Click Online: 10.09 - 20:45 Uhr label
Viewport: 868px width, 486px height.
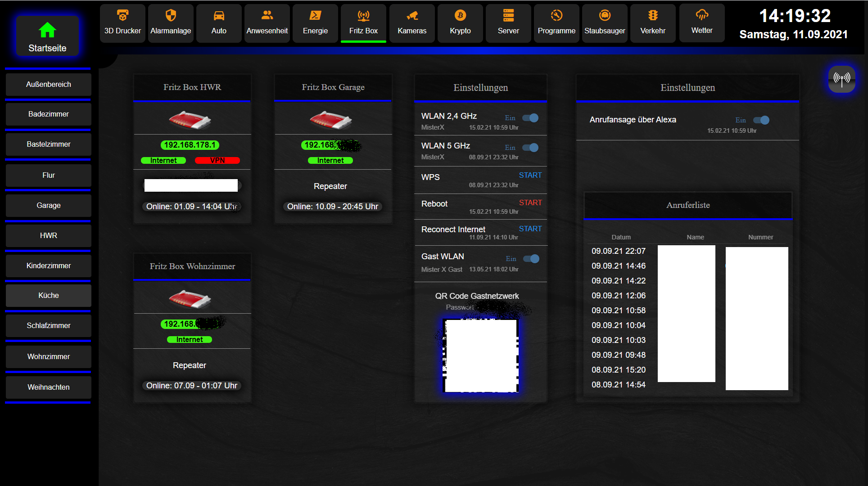point(333,207)
